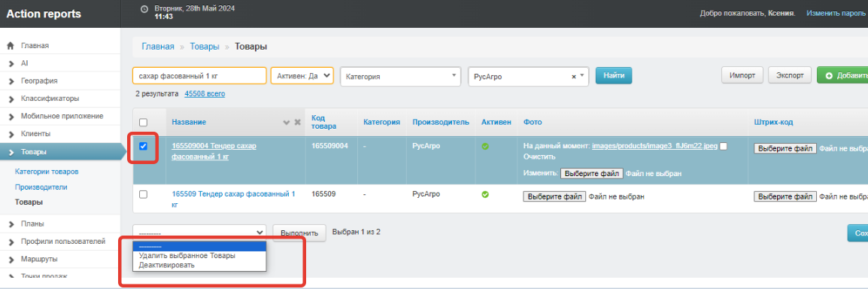Click Главная in the breadcrumb
This screenshot has width=868, height=289.
coord(158,47)
